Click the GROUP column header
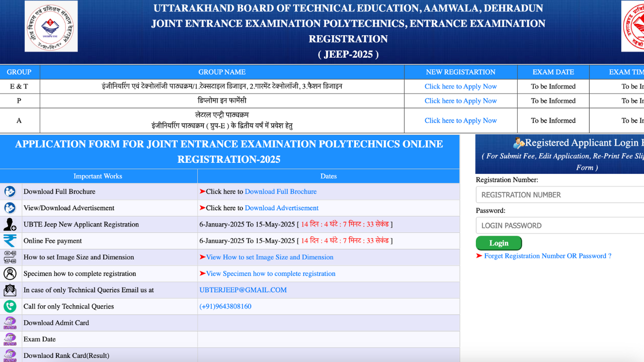 click(19, 72)
